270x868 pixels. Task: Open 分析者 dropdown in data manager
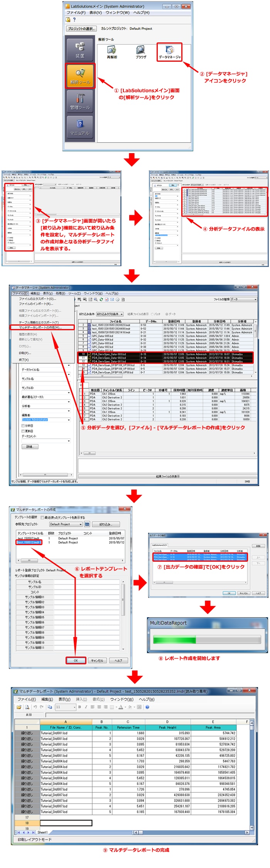46,410
